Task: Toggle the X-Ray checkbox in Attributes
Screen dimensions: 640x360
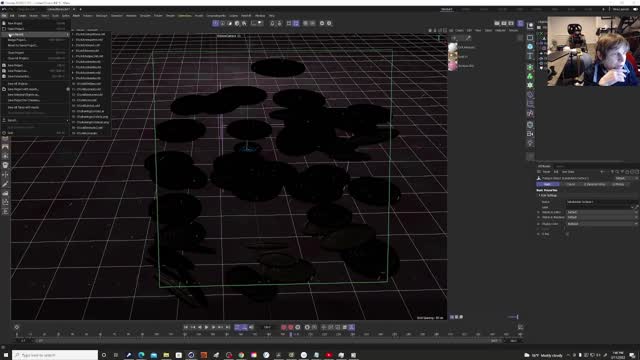Action: click(567, 234)
